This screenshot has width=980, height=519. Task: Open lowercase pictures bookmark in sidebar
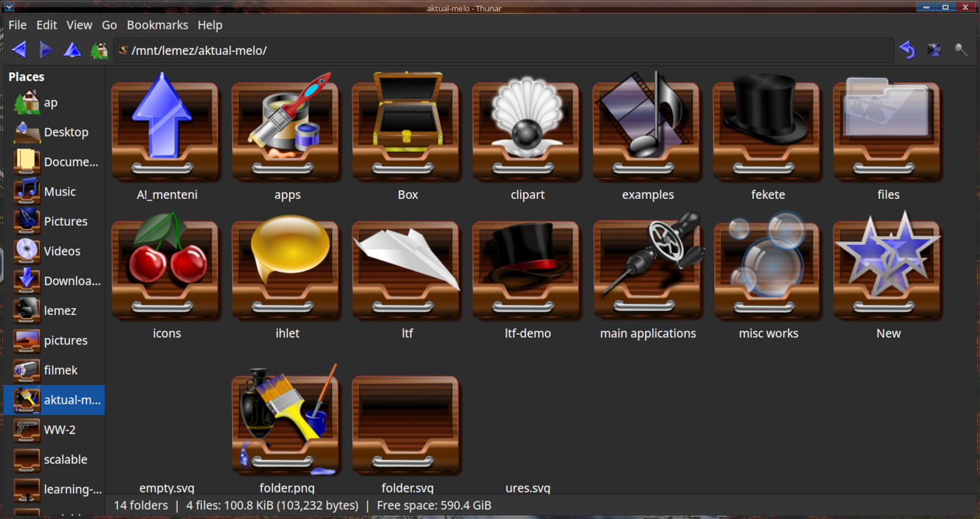(x=54, y=340)
